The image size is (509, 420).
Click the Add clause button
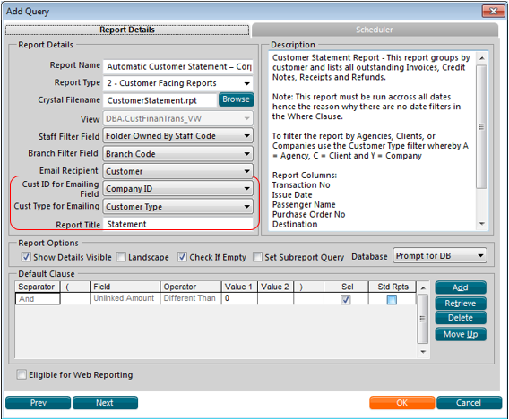pos(461,287)
